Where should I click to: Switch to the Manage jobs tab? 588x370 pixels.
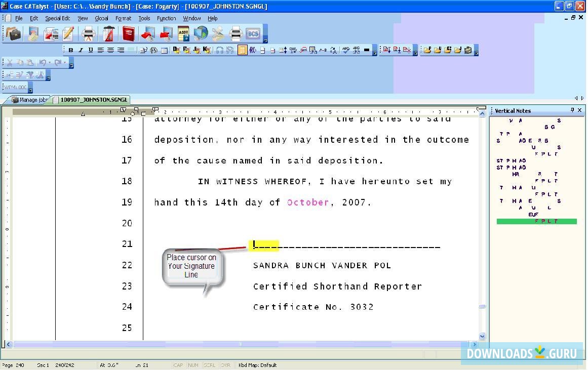(x=29, y=100)
